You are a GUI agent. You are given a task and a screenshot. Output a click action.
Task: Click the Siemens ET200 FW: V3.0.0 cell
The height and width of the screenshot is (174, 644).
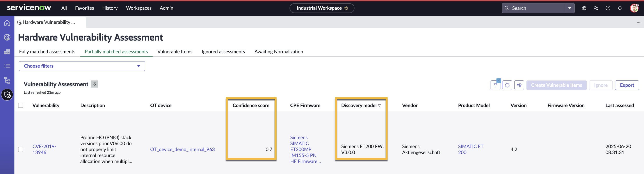(x=362, y=149)
